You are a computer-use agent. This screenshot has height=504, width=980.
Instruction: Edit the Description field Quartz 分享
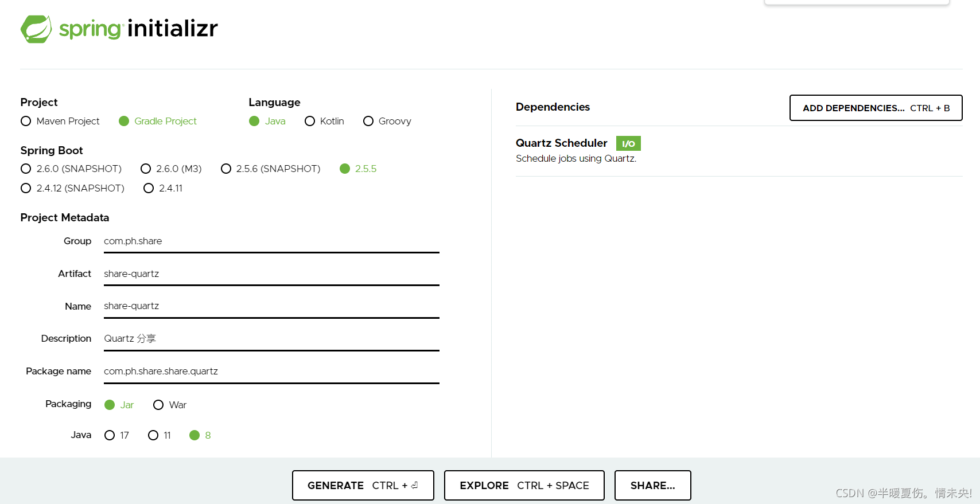(x=271, y=339)
